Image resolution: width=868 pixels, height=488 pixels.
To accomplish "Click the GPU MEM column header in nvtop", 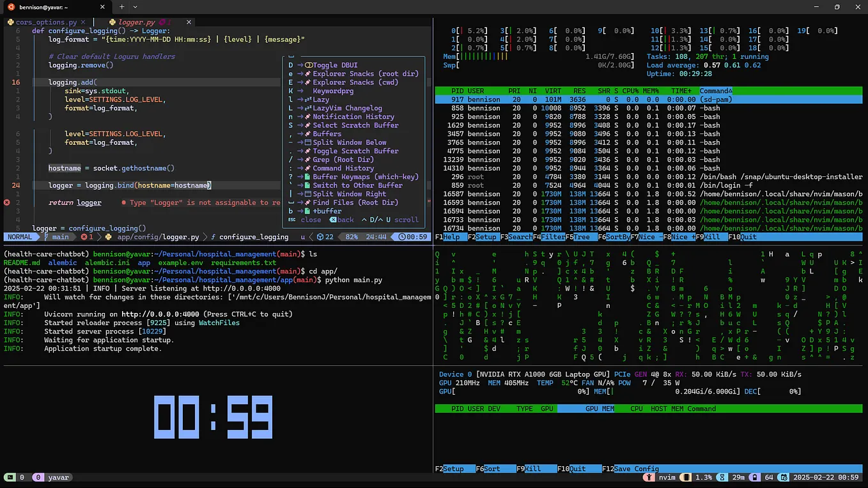I will pyautogui.click(x=599, y=409).
